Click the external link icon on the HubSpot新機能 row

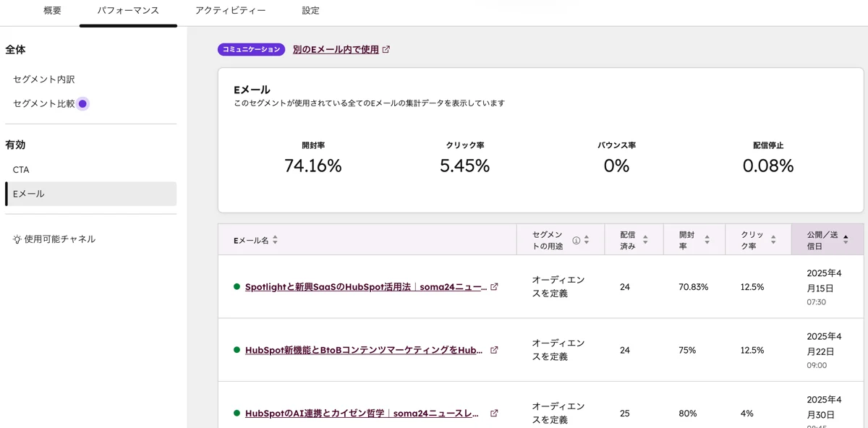point(494,350)
